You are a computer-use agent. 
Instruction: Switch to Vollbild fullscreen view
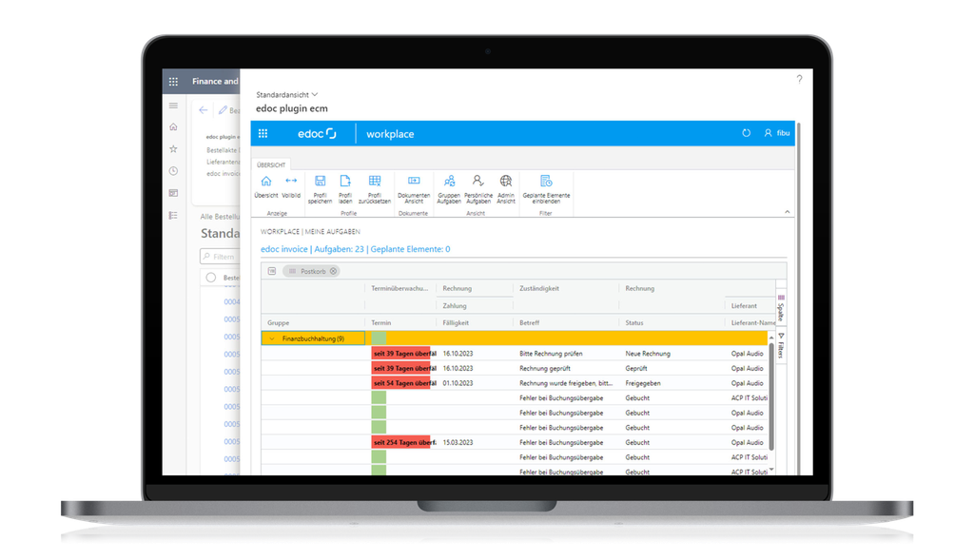(291, 187)
